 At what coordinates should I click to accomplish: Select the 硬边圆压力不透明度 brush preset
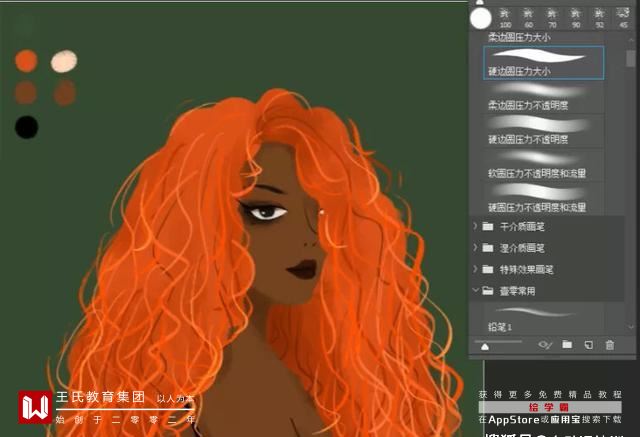click(x=543, y=131)
